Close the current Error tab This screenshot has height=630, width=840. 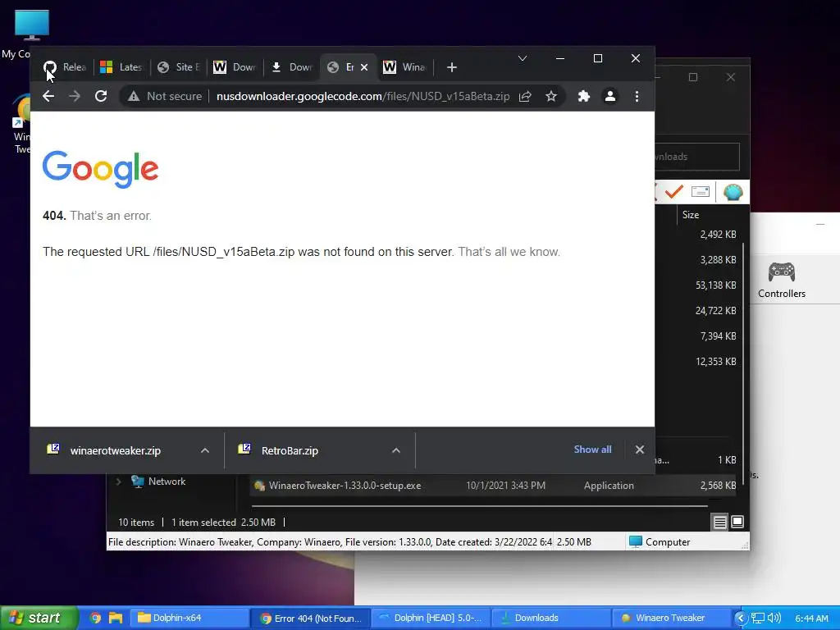(364, 67)
